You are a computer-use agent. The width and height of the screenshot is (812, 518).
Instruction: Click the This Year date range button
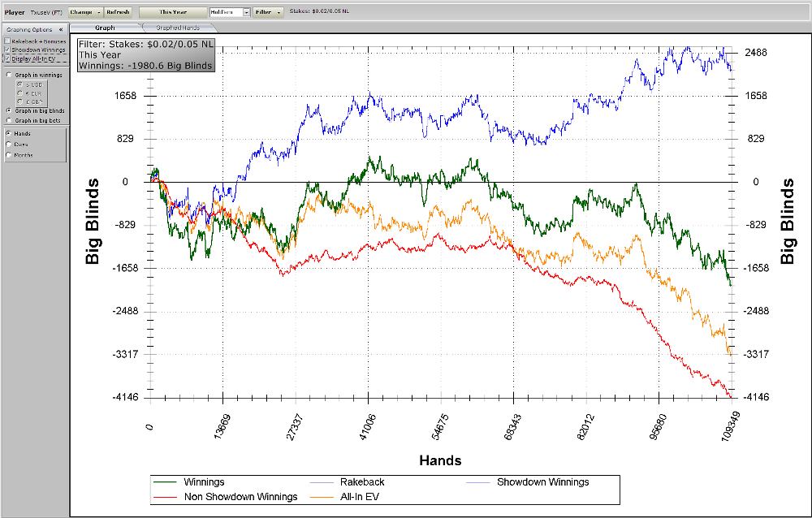tap(172, 12)
